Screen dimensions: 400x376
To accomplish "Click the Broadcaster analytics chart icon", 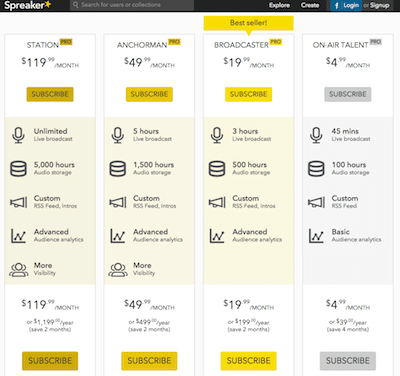I will pos(217,236).
